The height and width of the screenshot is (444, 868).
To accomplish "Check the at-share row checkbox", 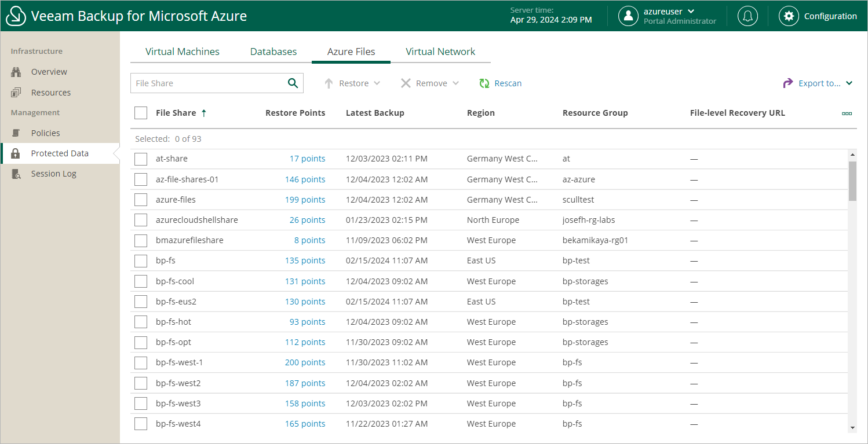I will tap(141, 159).
